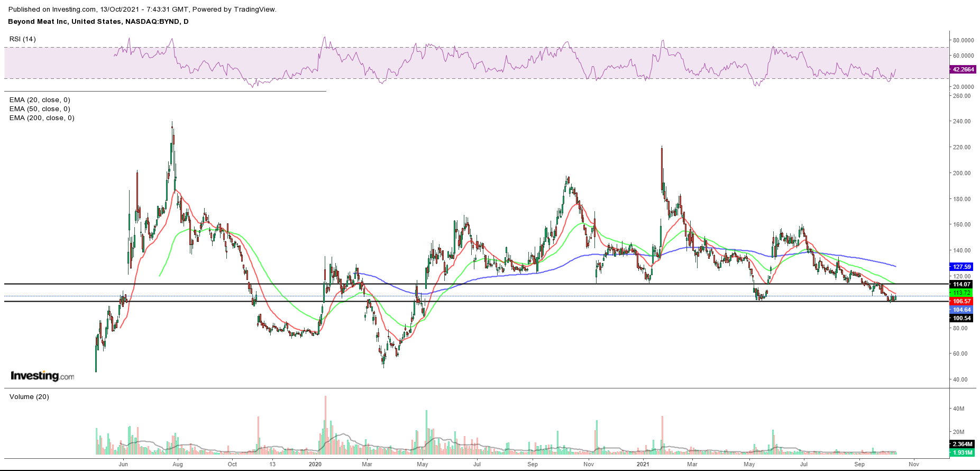This screenshot has width=980, height=471.
Task: Click the green 113.72 price tag
Action: pos(961,293)
